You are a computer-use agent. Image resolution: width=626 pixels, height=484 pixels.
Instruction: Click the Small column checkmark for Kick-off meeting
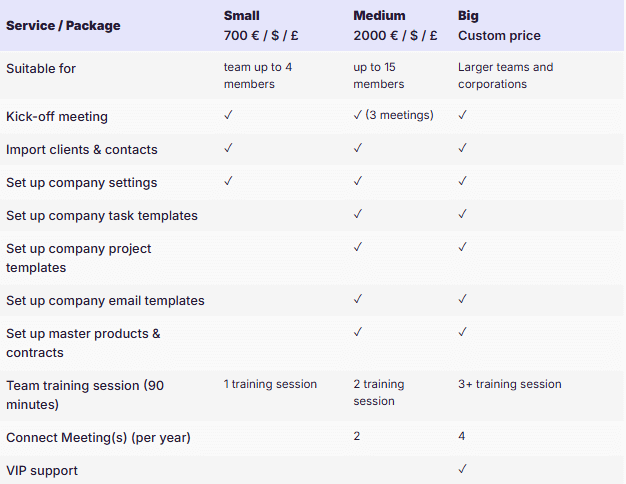coord(229,115)
